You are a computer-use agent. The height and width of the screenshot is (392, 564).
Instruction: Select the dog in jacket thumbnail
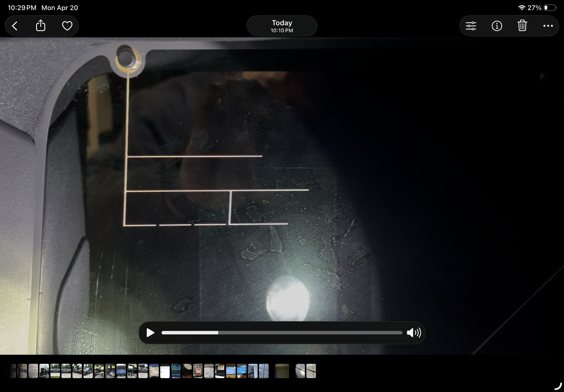(x=22, y=371)
